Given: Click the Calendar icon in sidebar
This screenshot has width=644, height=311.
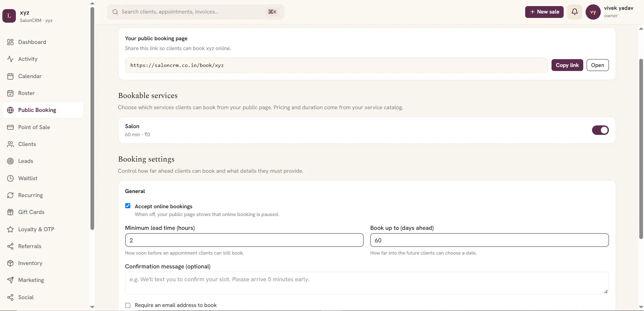Looking at the screenshot, I should 10,76.
